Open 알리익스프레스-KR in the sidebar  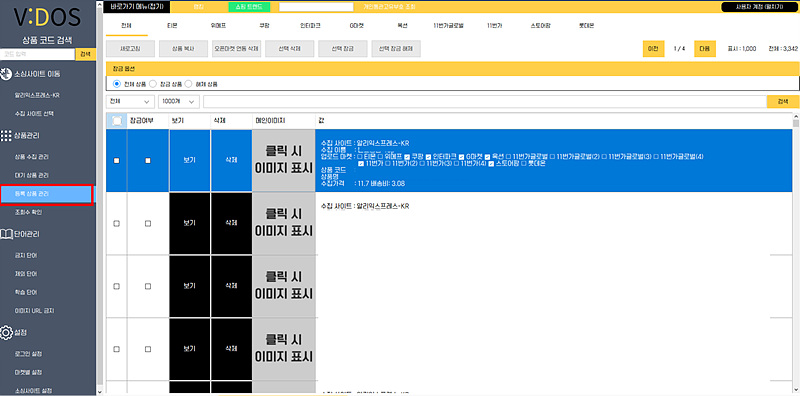[x=38, y=95]
